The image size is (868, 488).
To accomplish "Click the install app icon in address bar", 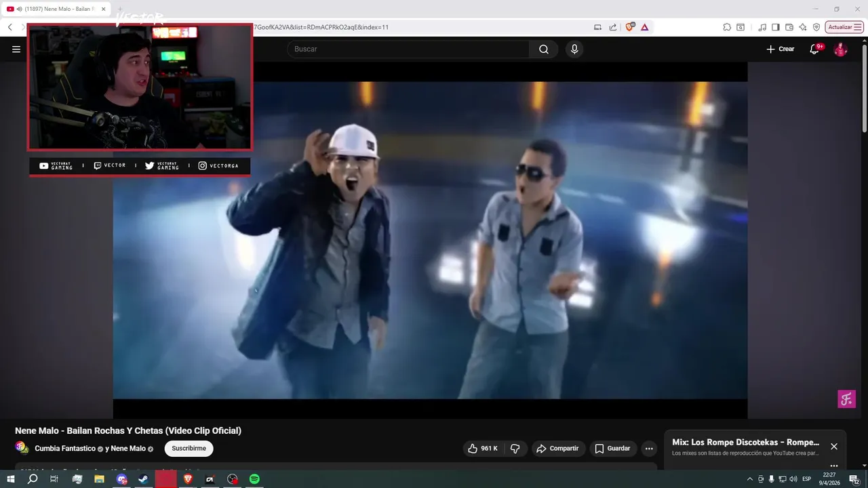I will tap(597, 27).
